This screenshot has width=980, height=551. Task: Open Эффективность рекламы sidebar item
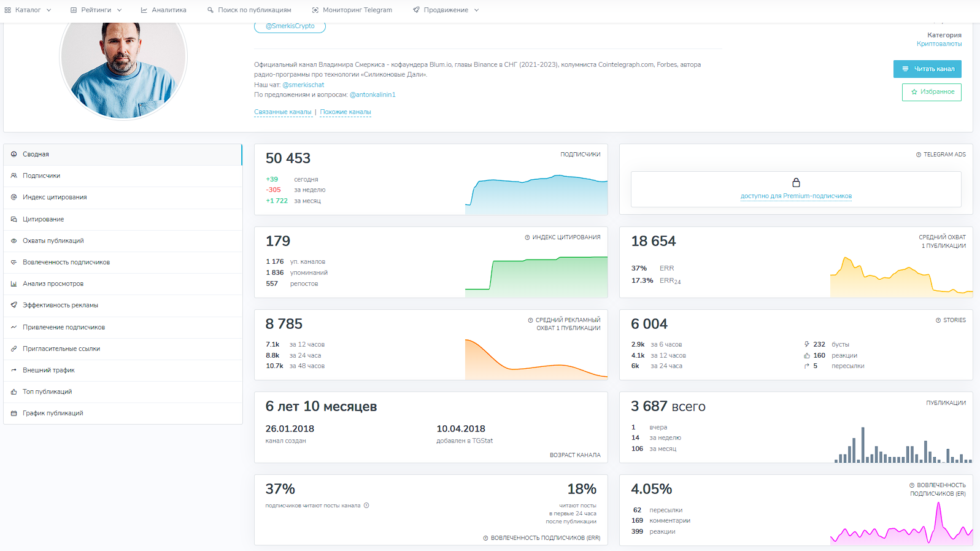click(x=123, y=305)
